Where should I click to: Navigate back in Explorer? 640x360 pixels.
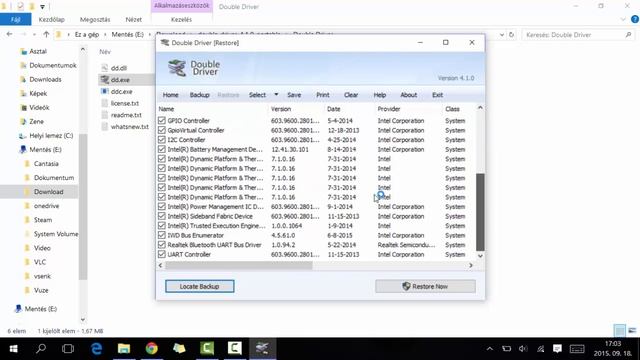[x=9, y=35]
